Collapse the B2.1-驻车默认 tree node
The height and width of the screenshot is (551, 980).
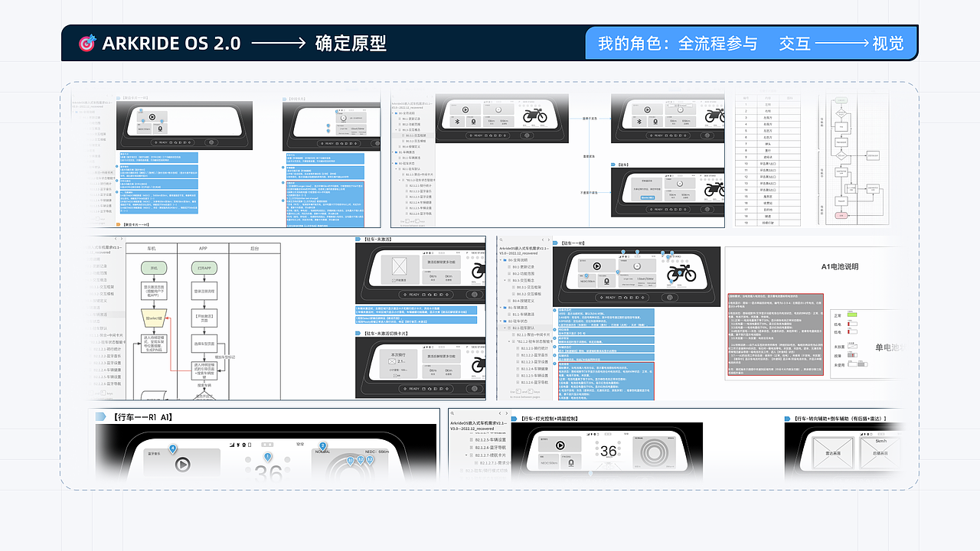(x=504, y=328)
